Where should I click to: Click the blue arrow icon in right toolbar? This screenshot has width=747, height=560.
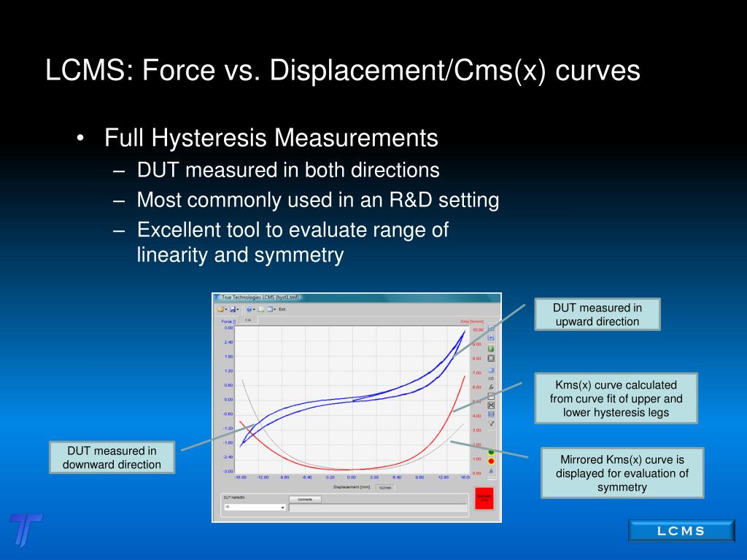tap(491, 338)
